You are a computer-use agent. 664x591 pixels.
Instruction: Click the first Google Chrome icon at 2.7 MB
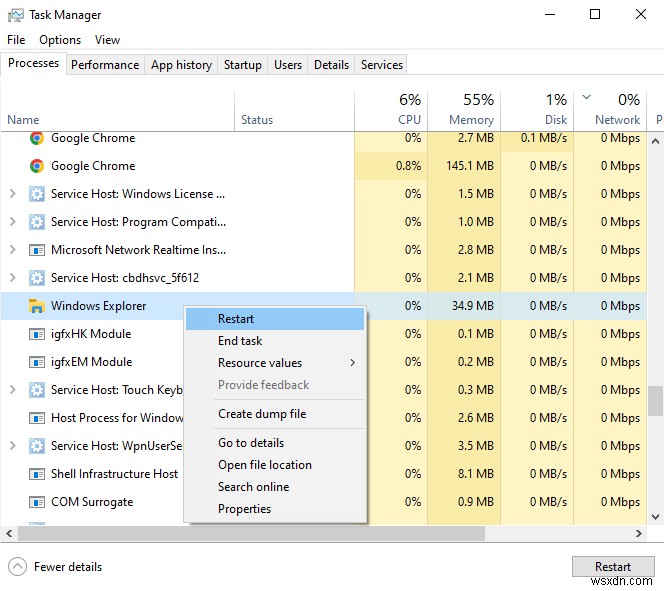pyautogui.click(x=37, y=138)
